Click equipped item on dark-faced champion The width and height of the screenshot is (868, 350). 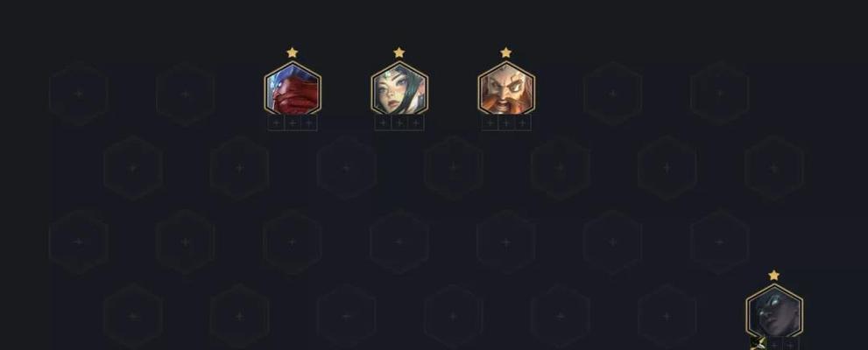[758, 343]
